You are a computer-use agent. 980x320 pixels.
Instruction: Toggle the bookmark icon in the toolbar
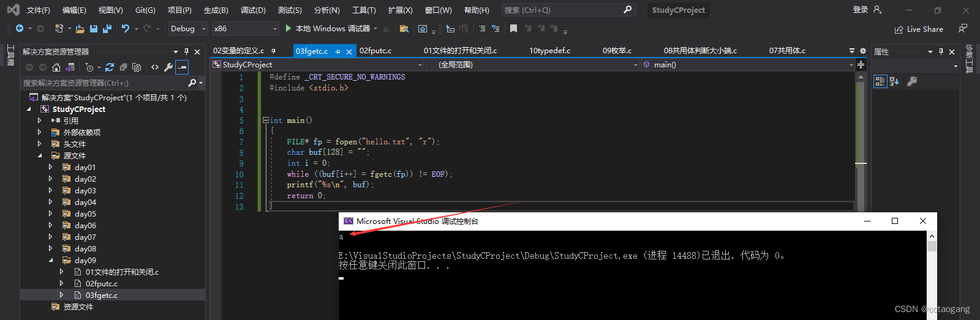coord(513,29)
